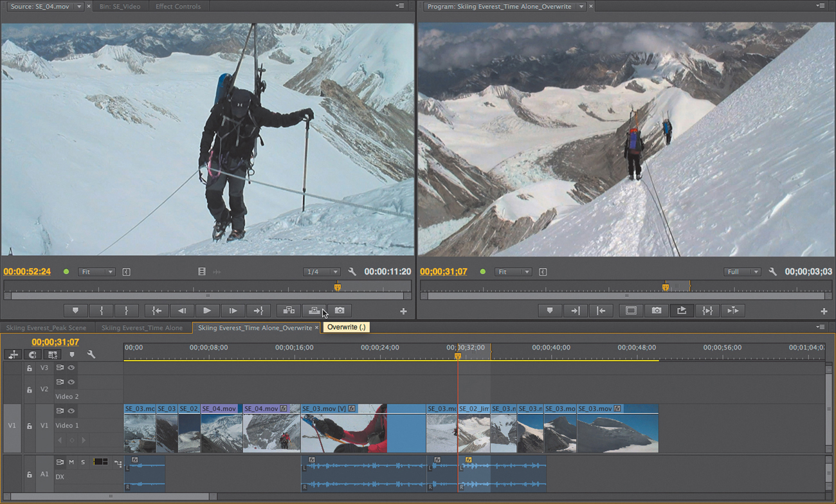
Task: Toggle lock on track A1
Action: tap(29, 474)
